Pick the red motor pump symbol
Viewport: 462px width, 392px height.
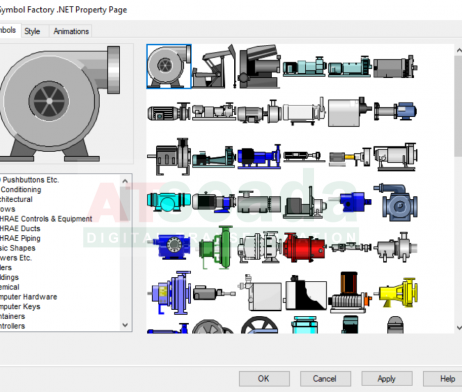point(304,248)
